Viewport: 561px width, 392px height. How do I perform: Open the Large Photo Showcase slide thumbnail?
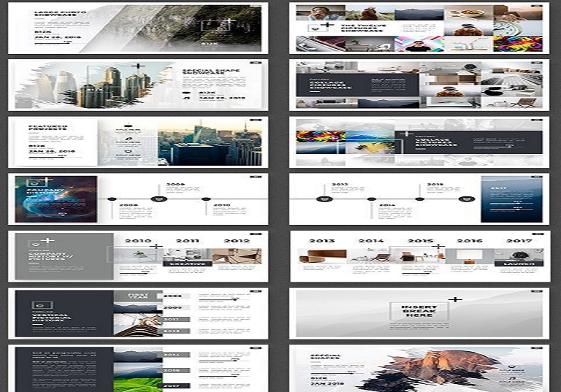[137, 28]
